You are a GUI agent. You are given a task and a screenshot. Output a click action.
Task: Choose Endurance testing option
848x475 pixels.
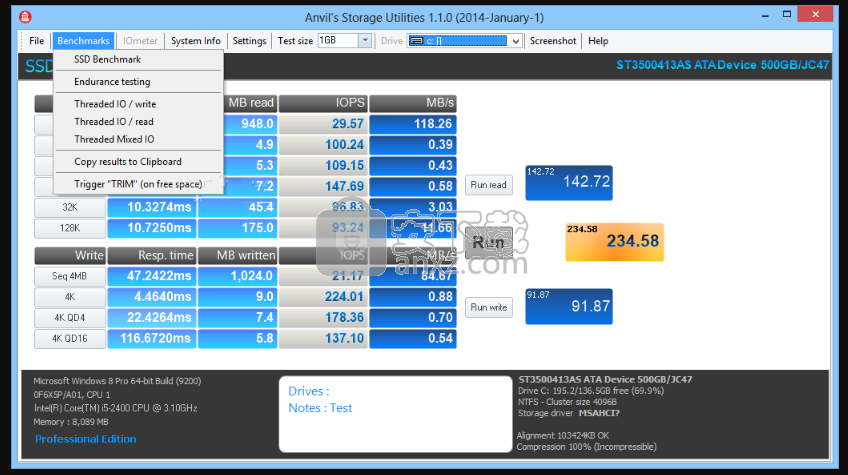click(112, 82)
